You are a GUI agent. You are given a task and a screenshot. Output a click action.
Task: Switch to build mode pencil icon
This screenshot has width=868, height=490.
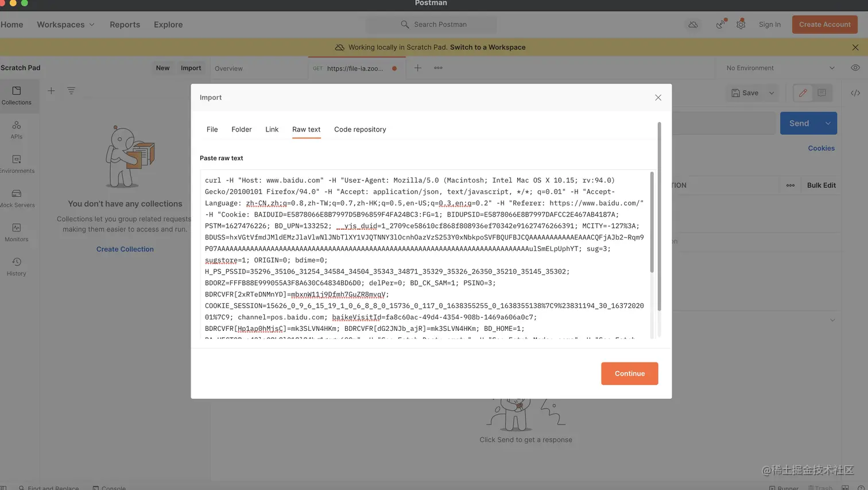coord(803,92)
